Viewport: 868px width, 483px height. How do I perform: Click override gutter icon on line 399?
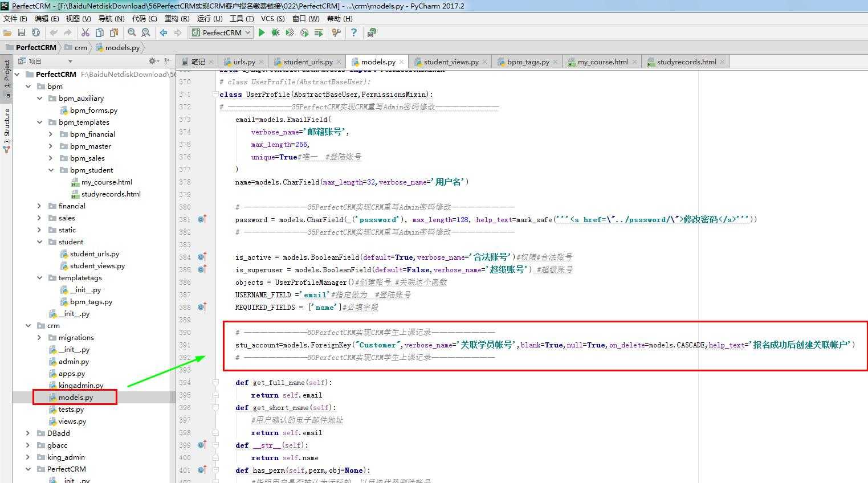[202, 445]
